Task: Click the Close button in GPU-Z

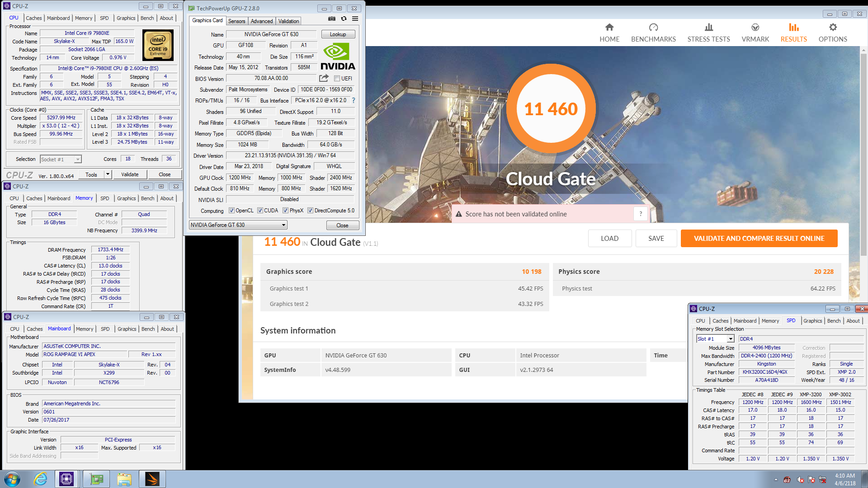Action: [x=342, y=225]
